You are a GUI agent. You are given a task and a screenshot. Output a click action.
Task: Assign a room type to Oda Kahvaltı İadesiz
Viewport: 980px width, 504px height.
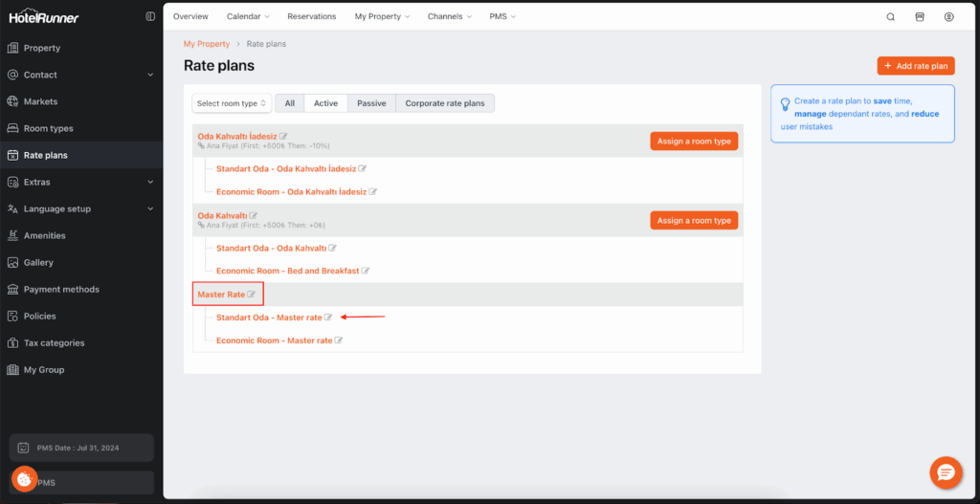(694, 142)
